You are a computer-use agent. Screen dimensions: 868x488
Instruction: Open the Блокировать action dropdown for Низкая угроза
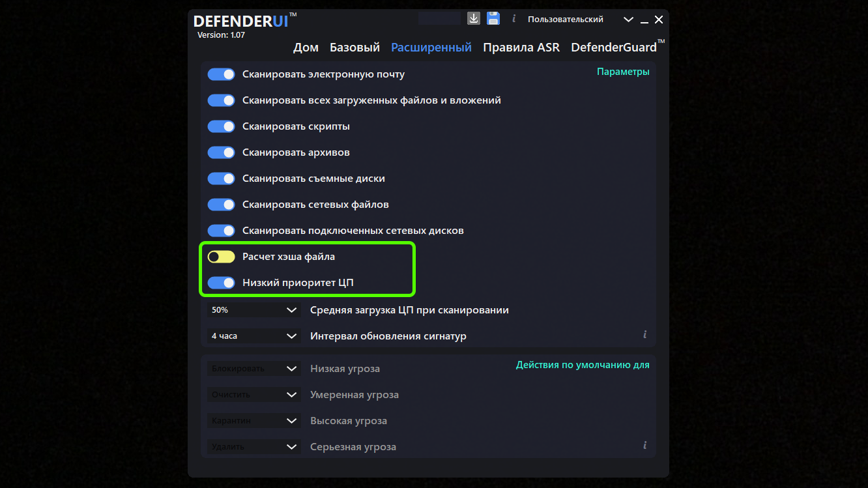(x=254, y=369)
